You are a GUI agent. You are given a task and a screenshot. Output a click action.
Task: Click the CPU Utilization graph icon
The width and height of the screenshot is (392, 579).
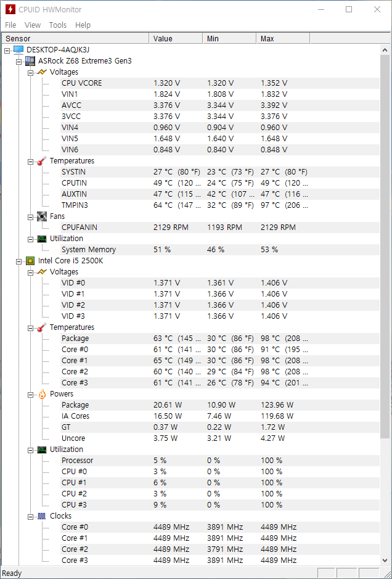[x=42, y=450]
